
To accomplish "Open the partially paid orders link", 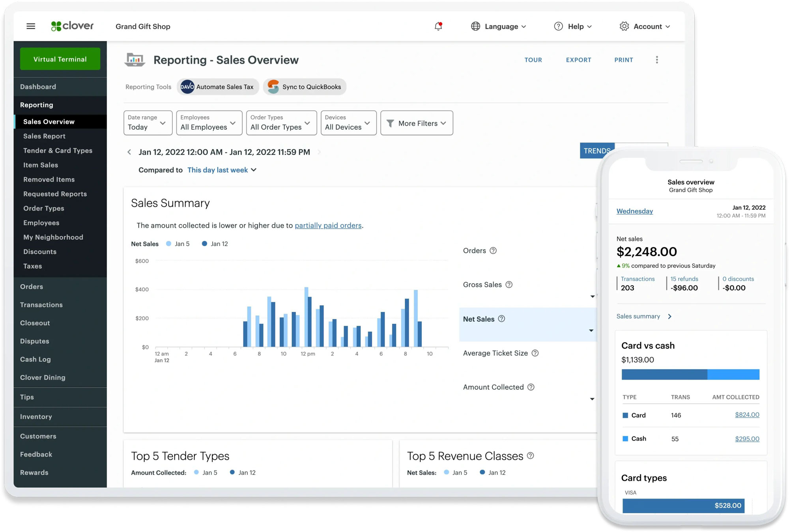I will (328, 226).
